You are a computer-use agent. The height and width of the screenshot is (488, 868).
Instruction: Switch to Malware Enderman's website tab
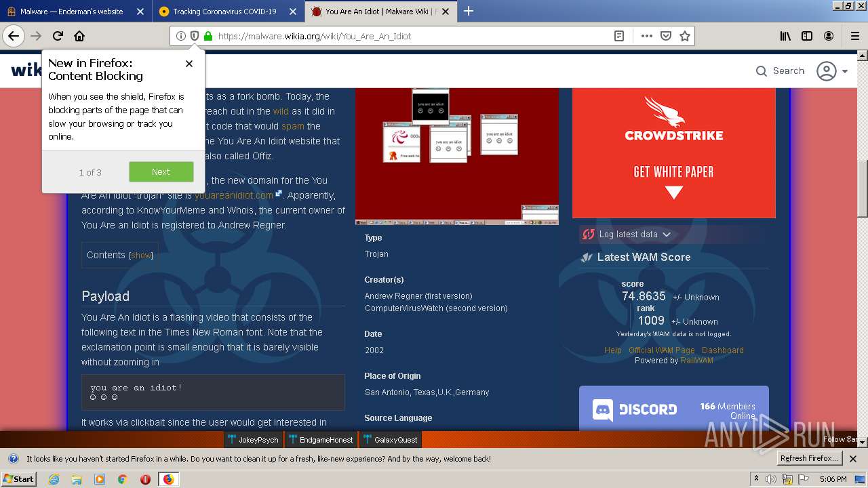(75, 12)
